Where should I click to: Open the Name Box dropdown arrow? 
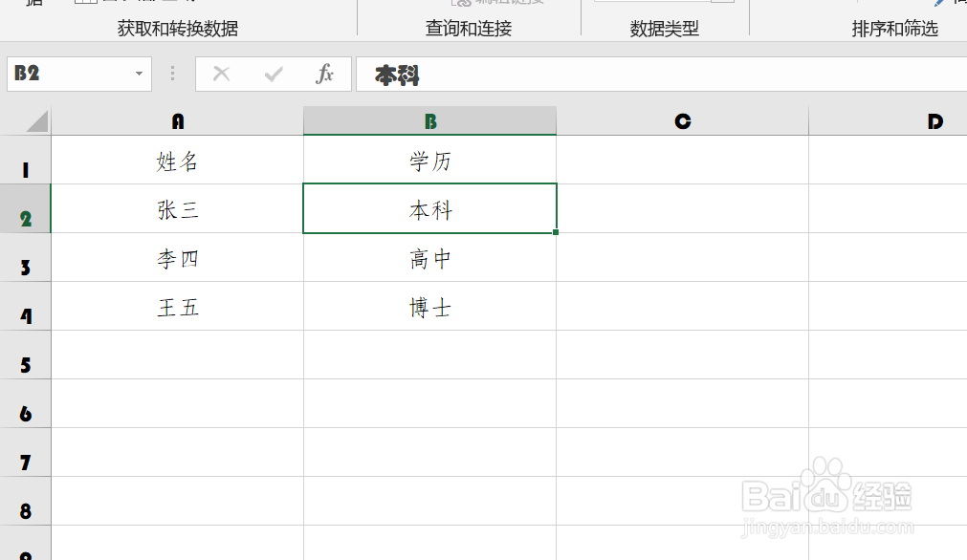coord(138,73)
